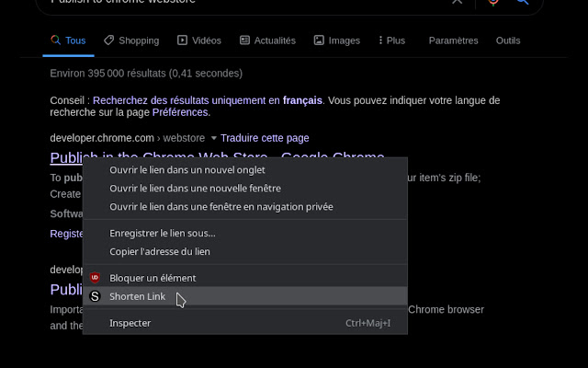The width and height of the screenshot is (588, 368).
Task: Click the Tous magnifier icon
Action: tap(55, 40)
